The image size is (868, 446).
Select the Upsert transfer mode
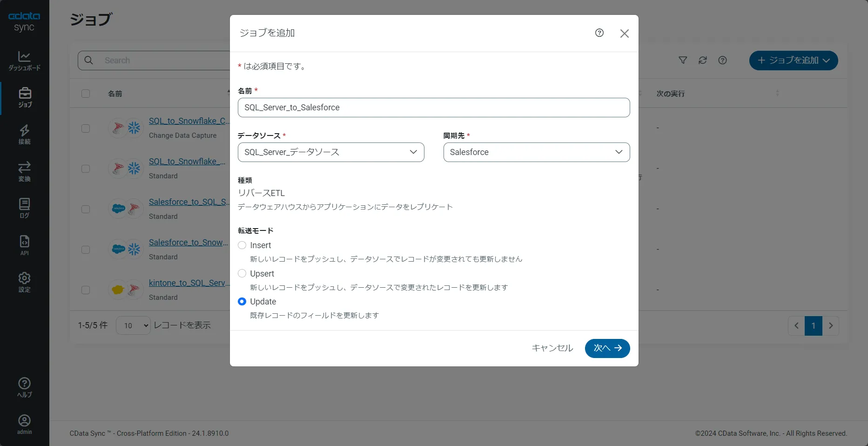[242, 274]
